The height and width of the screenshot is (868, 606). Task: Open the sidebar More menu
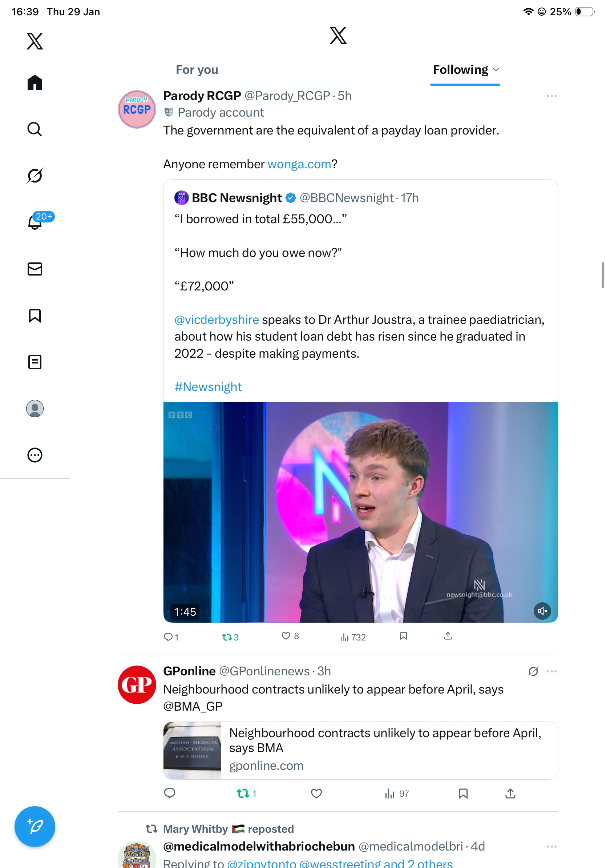pos(35,455)
